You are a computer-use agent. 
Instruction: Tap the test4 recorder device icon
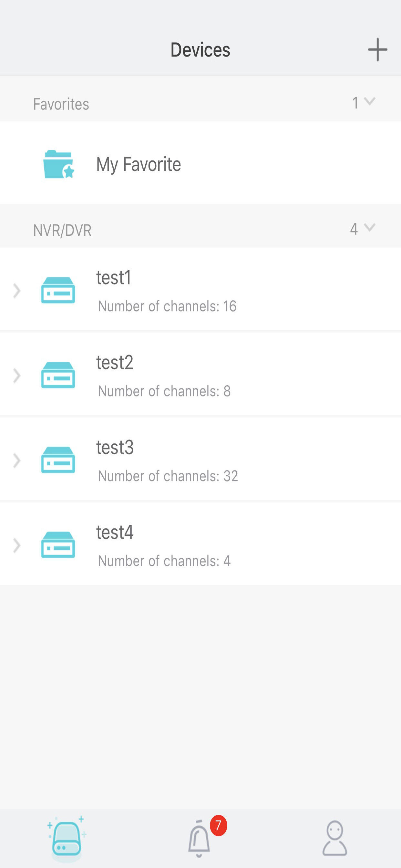(58, 545)
